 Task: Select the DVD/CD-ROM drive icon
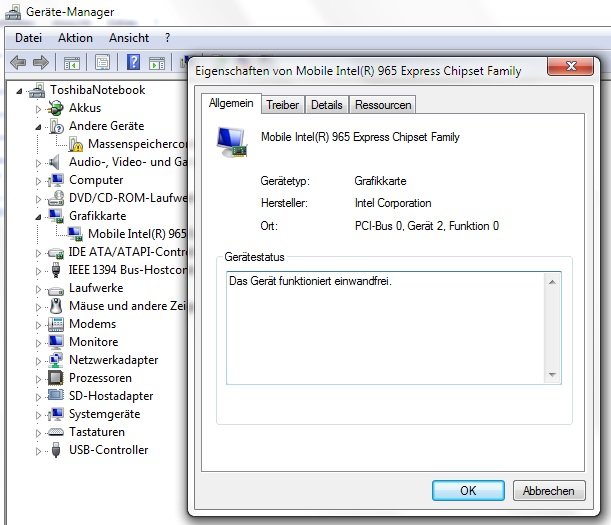pyautogui.click(x=56, y=198)
